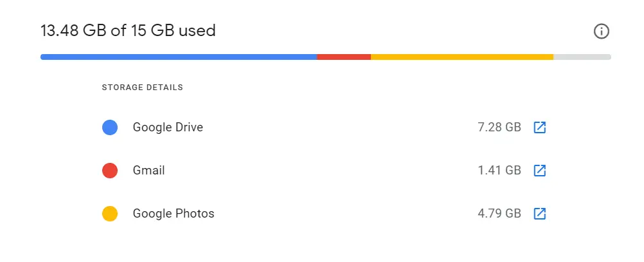The image size is (644, 262).
Task: Click the 4.79 GB Photos usage value
Action: tap(499, 214)
